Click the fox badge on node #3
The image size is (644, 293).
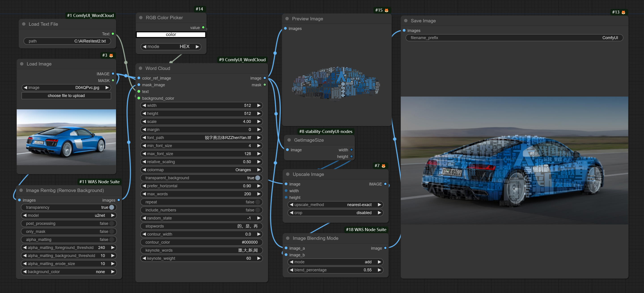click(111, 55)
